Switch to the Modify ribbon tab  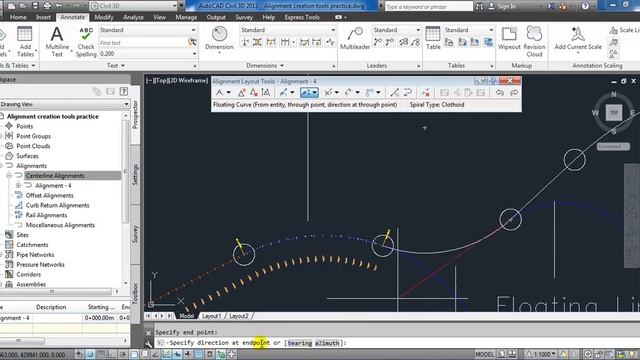click(x=104, y=17)
